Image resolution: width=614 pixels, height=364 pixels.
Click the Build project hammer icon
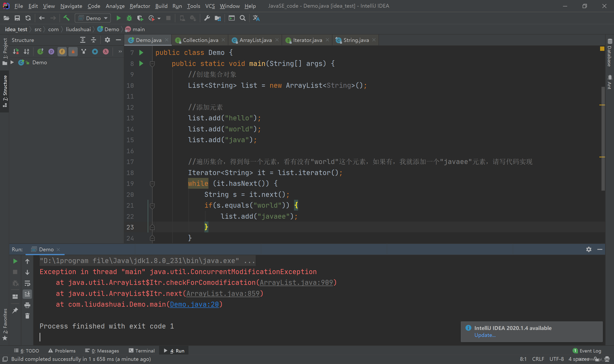click(66, 18)
